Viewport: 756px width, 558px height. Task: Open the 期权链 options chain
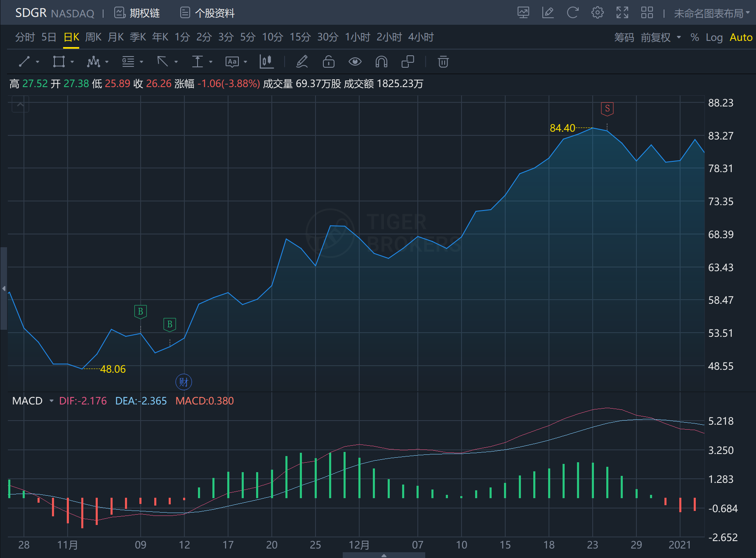137,13
